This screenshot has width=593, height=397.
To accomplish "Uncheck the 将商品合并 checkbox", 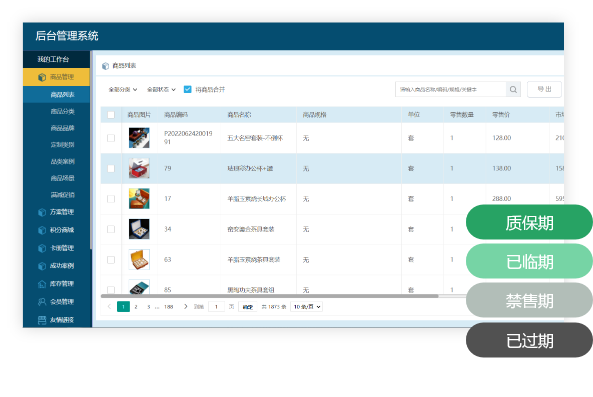I will (x=188, y=89).
